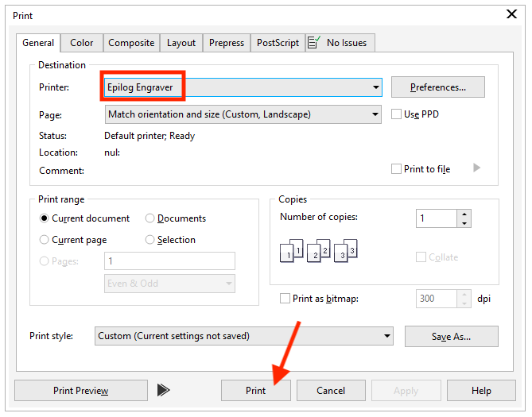Click the preflight No Issues icon
This screenshot has height=417, width=532.
[313, 42]
